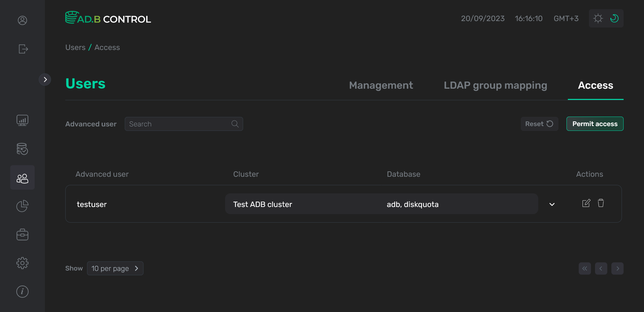The height and width of the screenshot is (312, 644).
Task: Delete testuser access with trash icon
Action: 601,203
